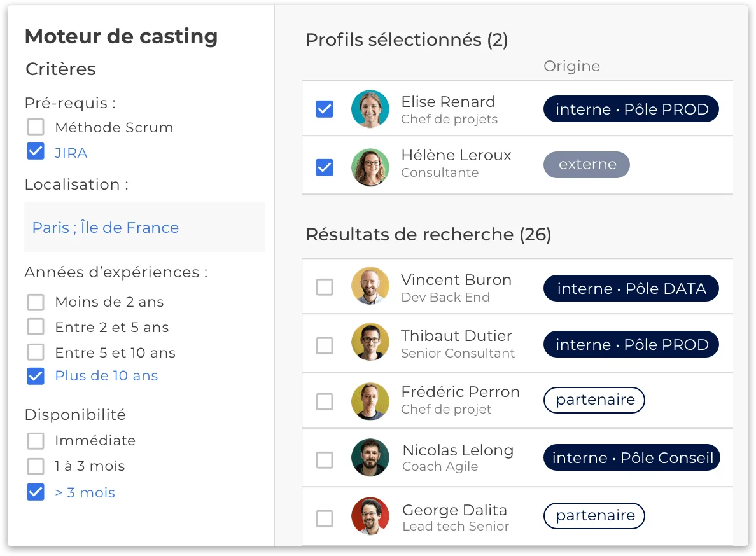Select Thibaut Dutier's result checkbox

pos(325,345)
